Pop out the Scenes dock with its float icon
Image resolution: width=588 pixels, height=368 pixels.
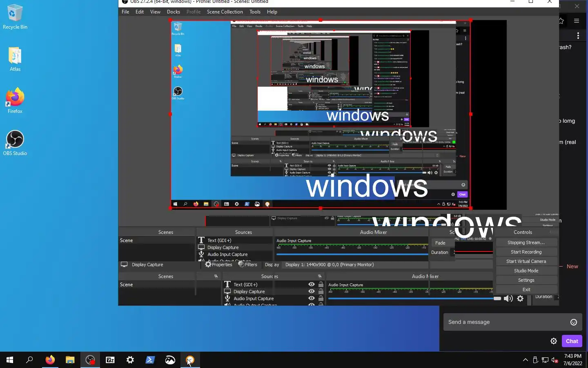[x=216, y=276]
